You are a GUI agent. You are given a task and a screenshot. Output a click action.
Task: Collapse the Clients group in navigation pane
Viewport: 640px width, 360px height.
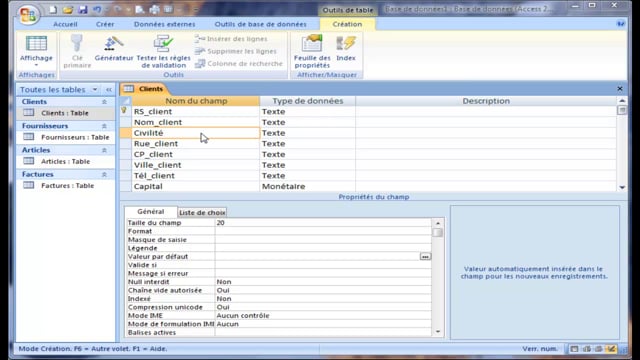point(104,102)
